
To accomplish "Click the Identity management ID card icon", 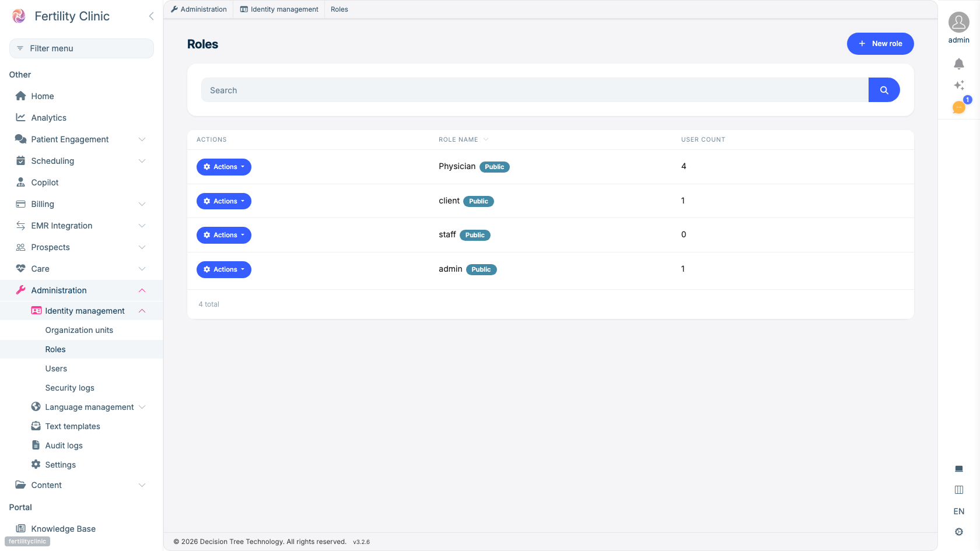I will pos(36,311).
